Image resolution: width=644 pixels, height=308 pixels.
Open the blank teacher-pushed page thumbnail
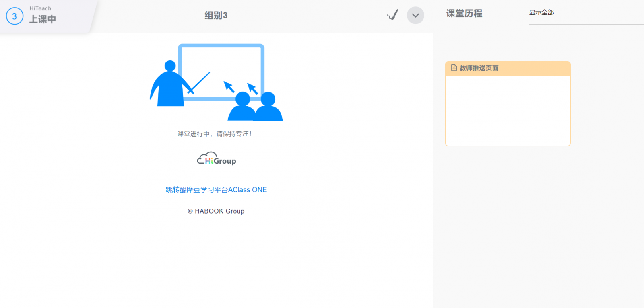pyautogui.click(x=508, y=110)
